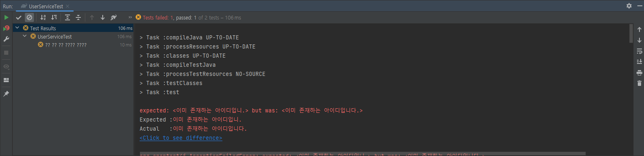
Task: Collapse the UserServiceTest tree node
Action: tap(25, 37)
